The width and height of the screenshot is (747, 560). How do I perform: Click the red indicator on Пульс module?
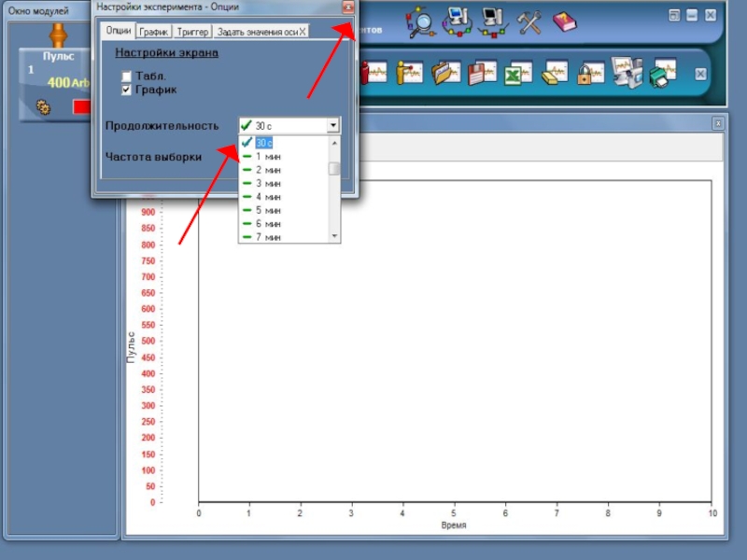(81, 106)
